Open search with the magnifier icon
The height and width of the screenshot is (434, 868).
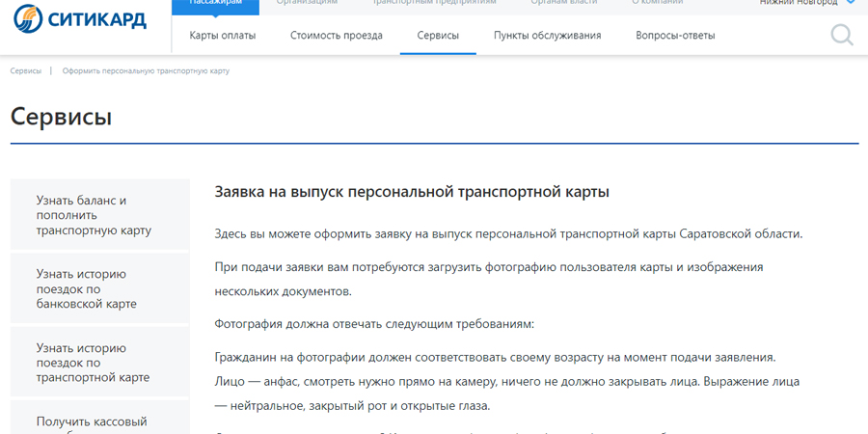[x=841, y=36]
